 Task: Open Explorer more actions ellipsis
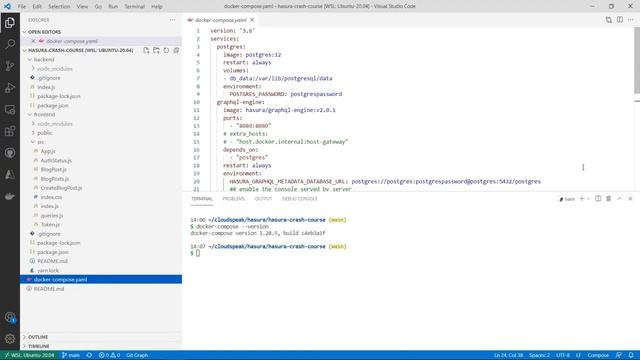pos(172,20)
